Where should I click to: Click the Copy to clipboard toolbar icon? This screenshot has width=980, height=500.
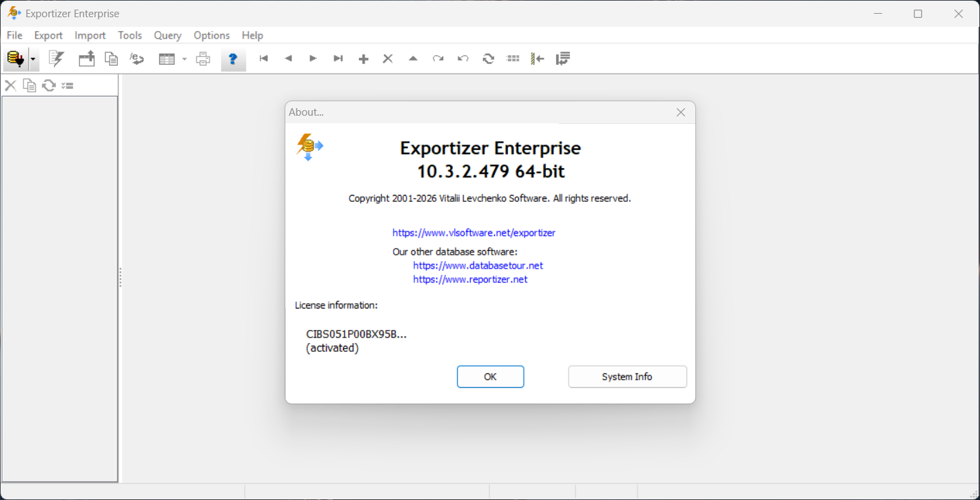tap(112, 59)
